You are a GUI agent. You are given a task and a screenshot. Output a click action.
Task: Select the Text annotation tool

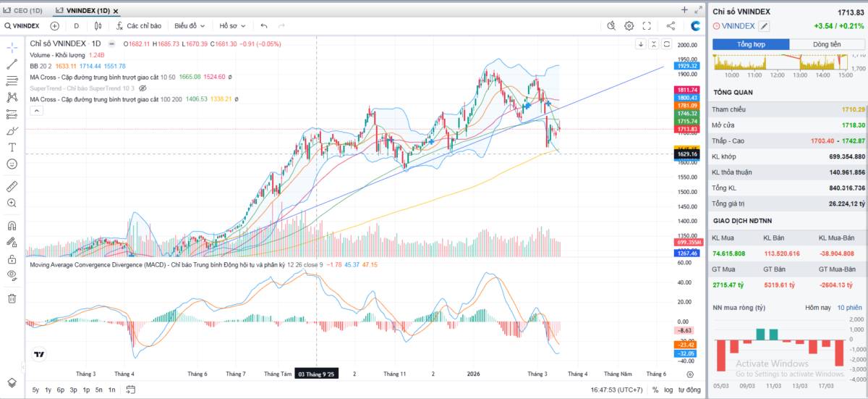pyautogui.click(x=12, y=147)
